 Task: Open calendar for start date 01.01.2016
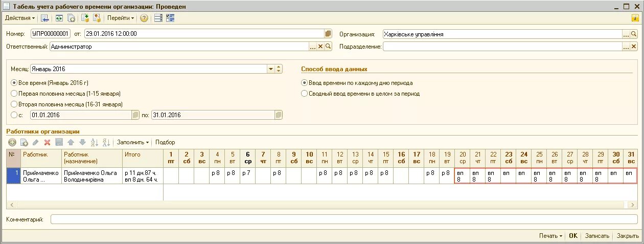click(x=135, y=115)
